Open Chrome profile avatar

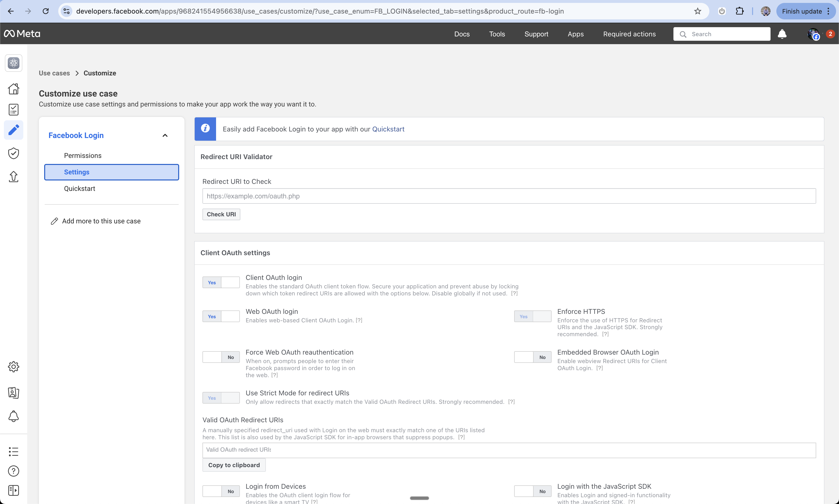pos(765,11)
